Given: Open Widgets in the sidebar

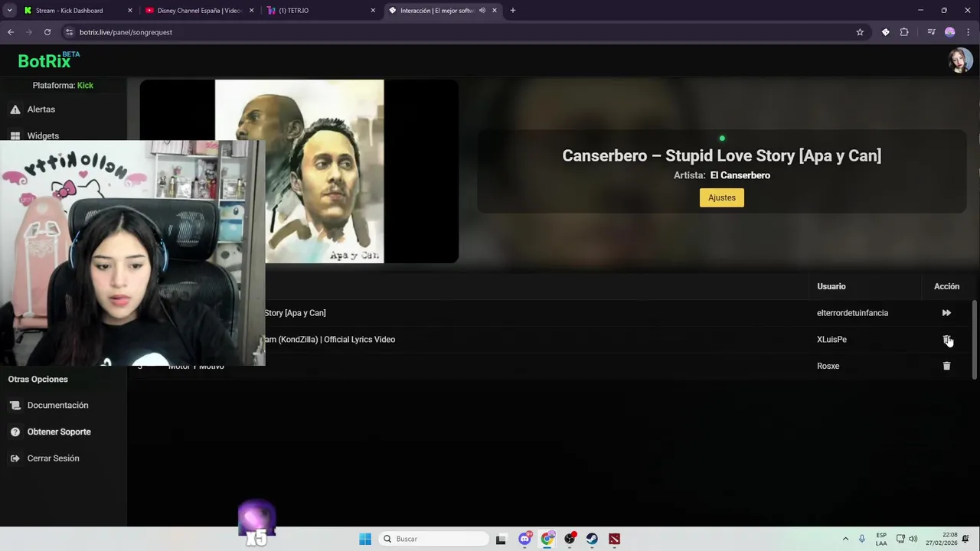Looking at the screenshot, I should [x=43, y=135].
